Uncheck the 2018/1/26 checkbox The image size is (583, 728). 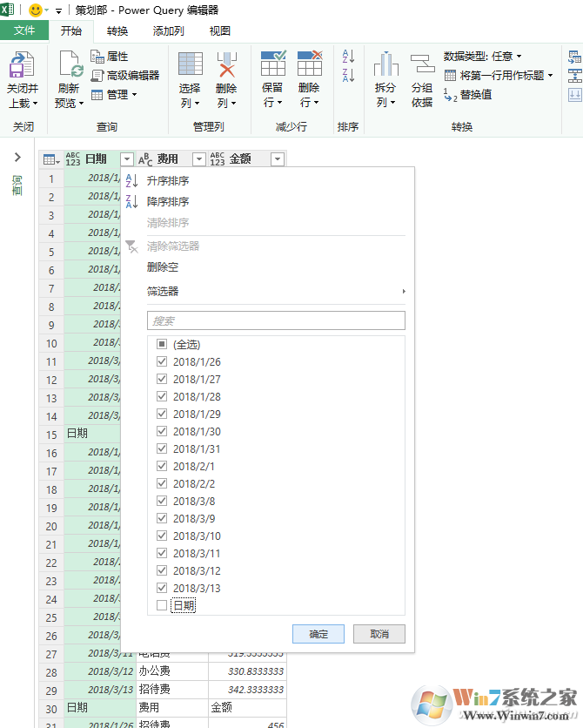point(161,361)
